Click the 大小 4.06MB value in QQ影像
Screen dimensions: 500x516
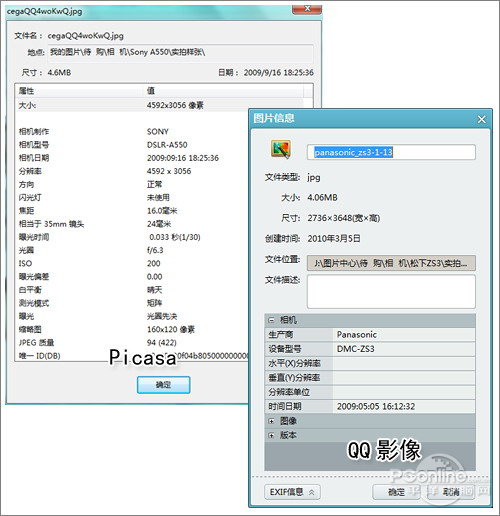point(322,198)
